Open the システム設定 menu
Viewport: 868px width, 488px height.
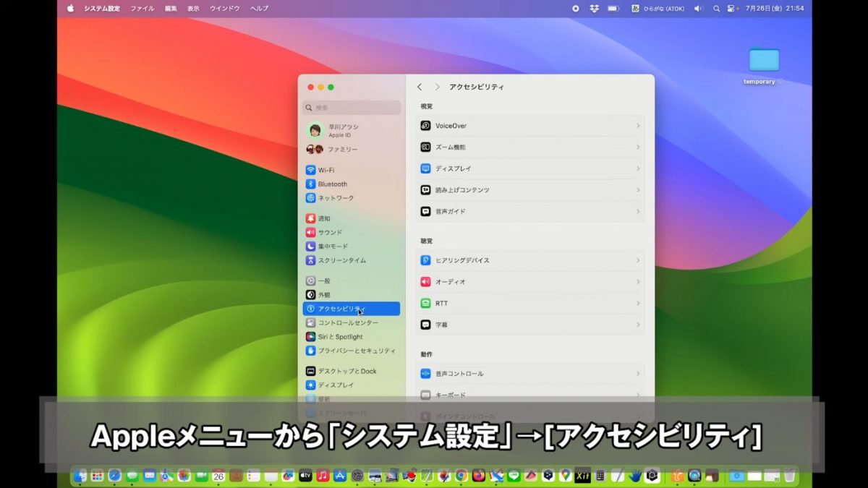click(x=102, y=9)
